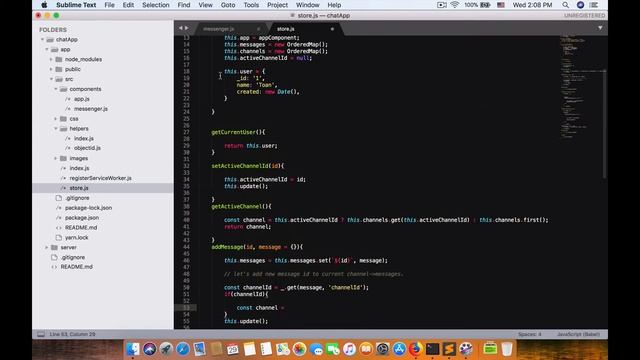Open the Trash in the dock

click(507, 349)
